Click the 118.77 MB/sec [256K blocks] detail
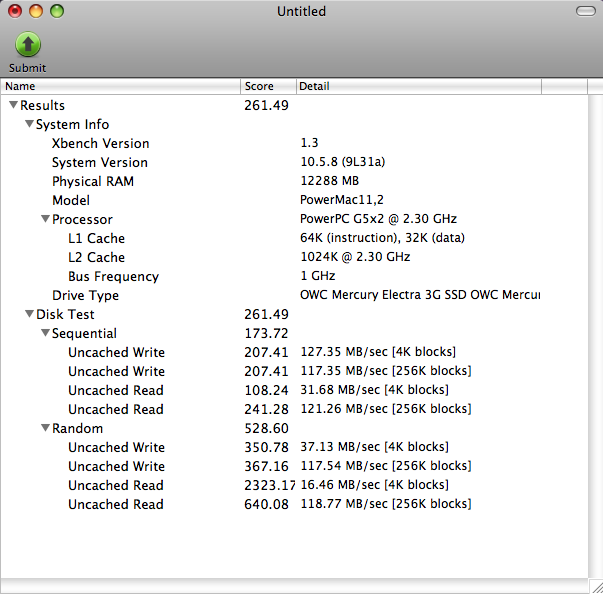Screen dimensions: 603x594 [386, 504]
